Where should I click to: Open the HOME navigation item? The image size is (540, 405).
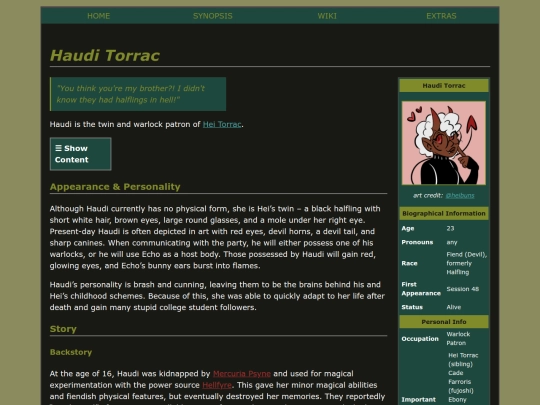click(98, 16)
